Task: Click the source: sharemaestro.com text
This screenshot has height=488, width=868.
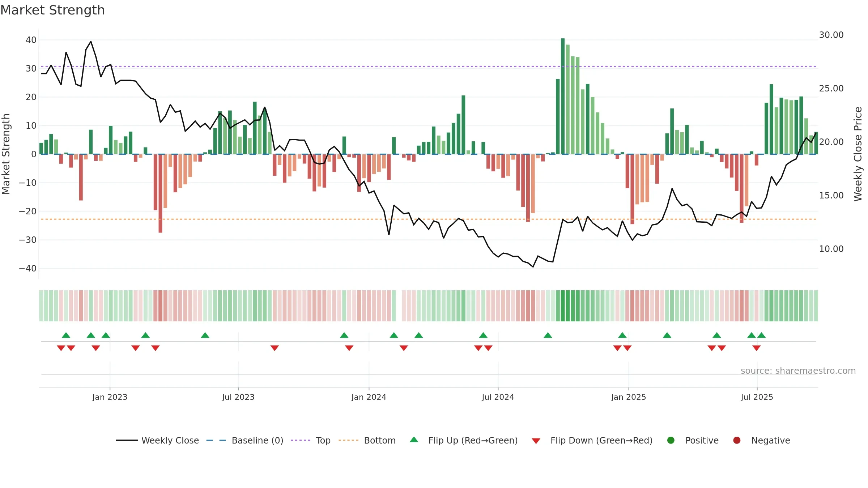Action: coord(798,371)
